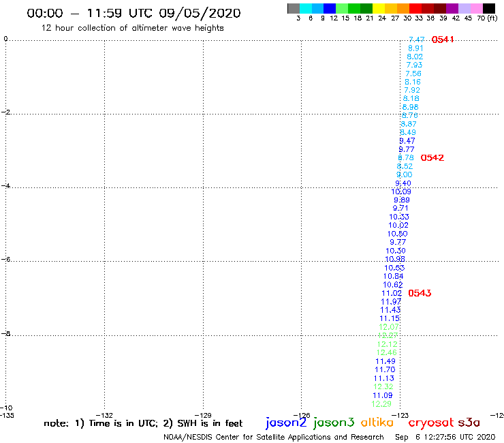Click the 10.53 wave height value

tap(394, 268)
